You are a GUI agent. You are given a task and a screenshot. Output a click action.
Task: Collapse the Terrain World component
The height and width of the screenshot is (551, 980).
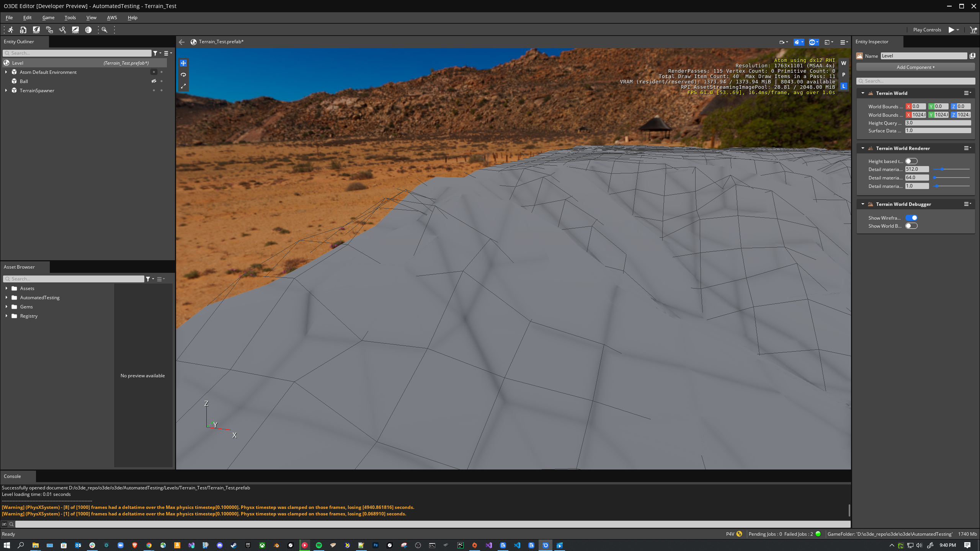click(x=863, y=93)
